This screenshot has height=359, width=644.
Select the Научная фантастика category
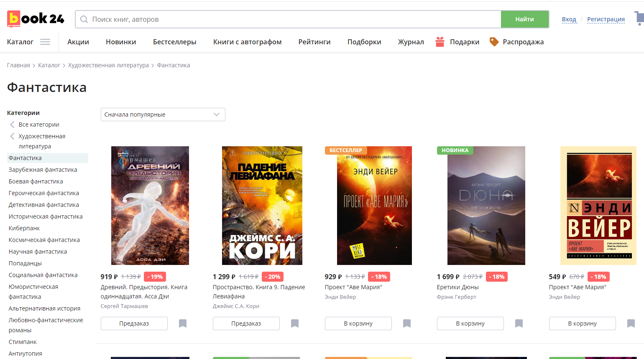(x=38, y=252)
